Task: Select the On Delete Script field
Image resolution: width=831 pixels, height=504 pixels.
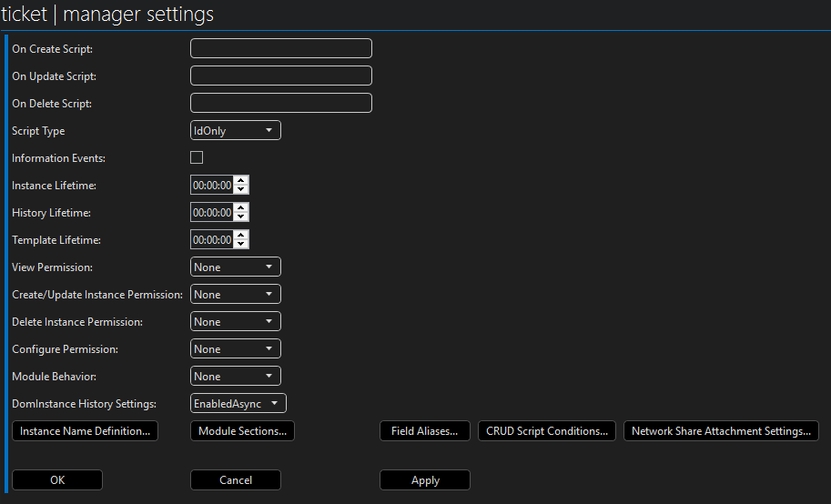Action: click(280, 104)
